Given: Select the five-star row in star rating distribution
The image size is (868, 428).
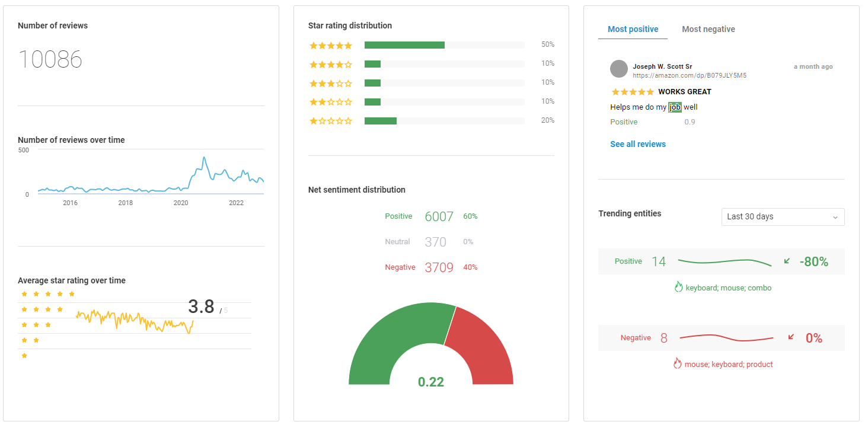Looking at the screenshot, I should click(432, 45).
